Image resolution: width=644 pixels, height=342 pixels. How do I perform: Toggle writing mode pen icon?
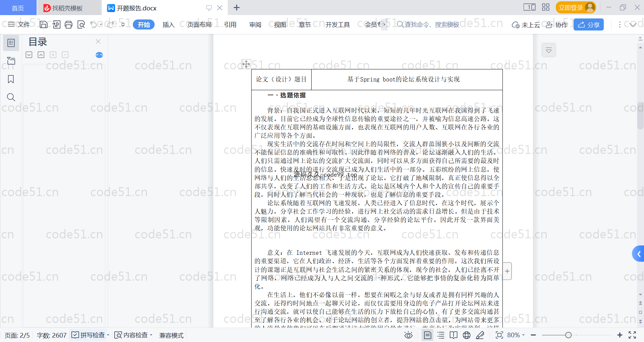tap(480, 335)
